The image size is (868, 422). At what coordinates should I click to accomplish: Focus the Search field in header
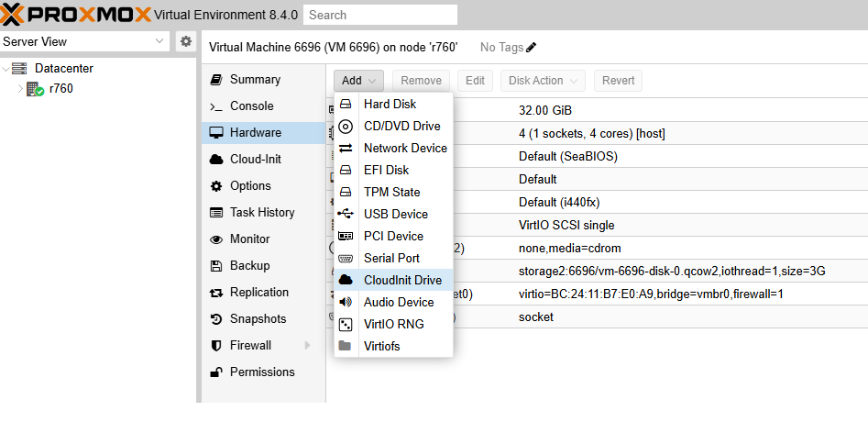point(380,15)
